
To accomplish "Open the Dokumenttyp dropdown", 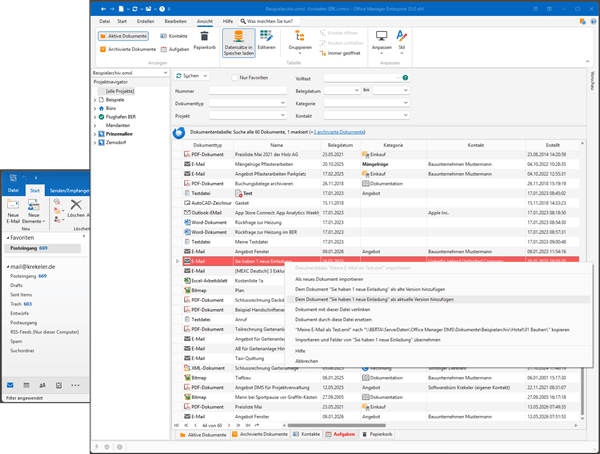I will tap(282, 103).
